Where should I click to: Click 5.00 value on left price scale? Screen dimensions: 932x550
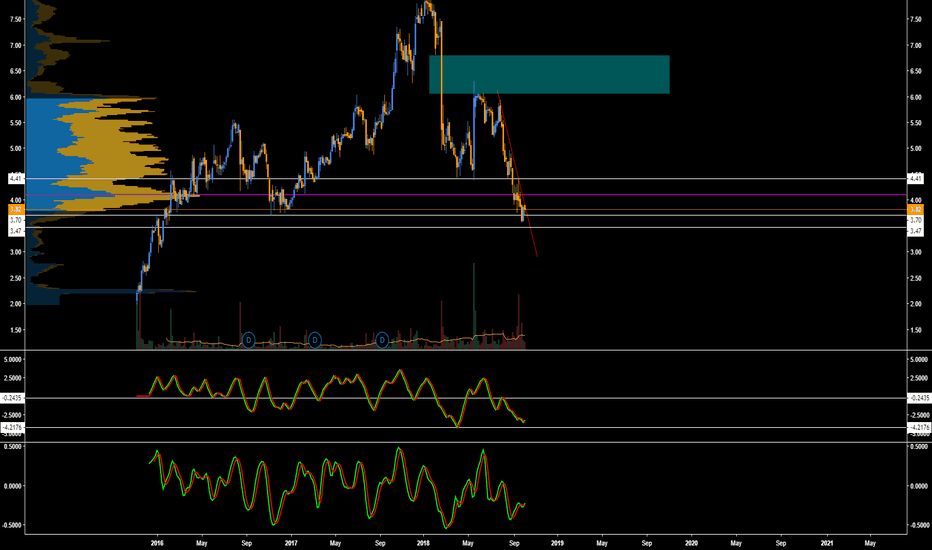tap(15, 149)
